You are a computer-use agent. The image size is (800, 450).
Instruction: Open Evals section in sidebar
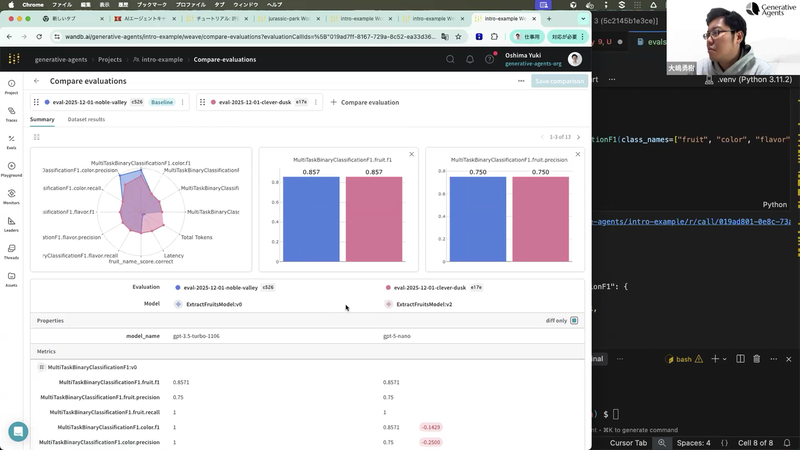[11, 142]
